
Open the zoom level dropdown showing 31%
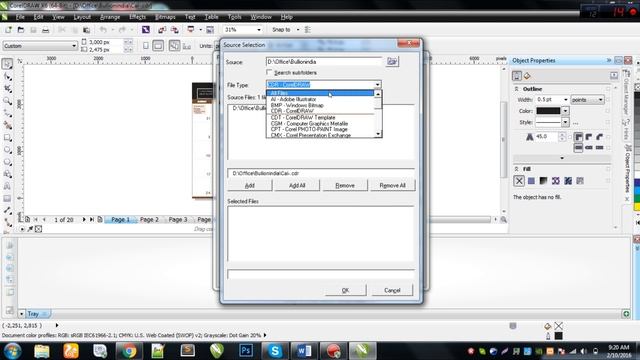[259, 30]
